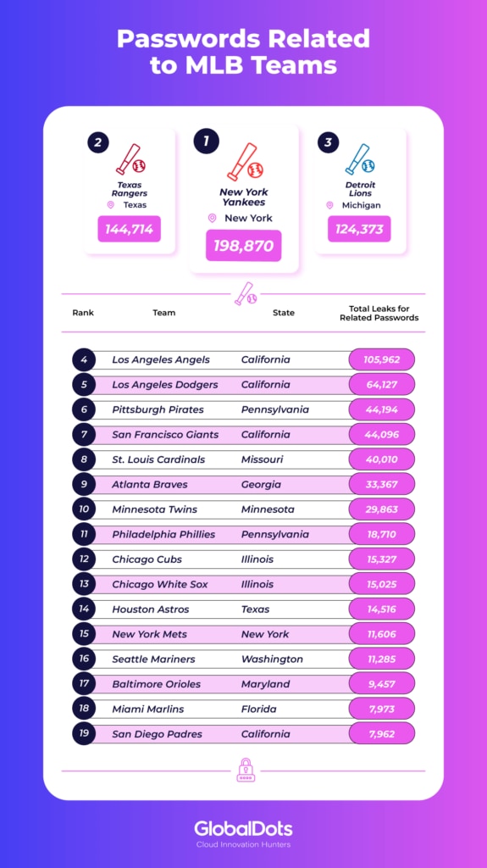Viewport: 487px width, 868px height.
Task: Select the rank 19 circle badge
Action: click(84, 733)
